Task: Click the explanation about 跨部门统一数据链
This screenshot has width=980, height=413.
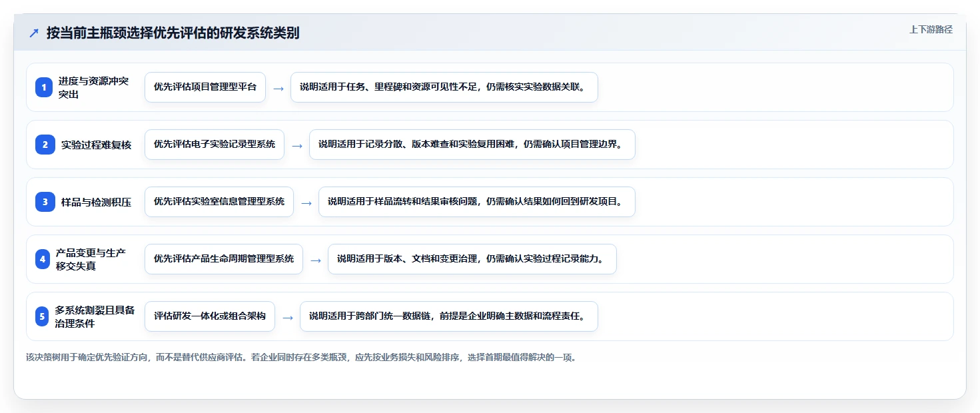Action: tap(449, 316)
